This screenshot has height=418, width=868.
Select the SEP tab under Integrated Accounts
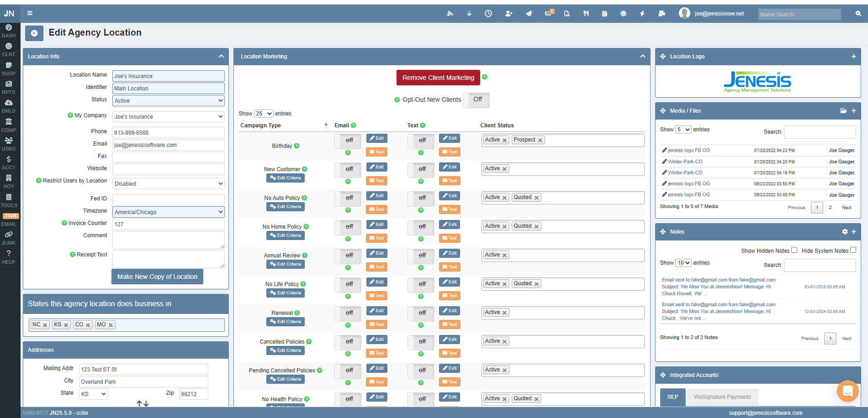point(672,397)
